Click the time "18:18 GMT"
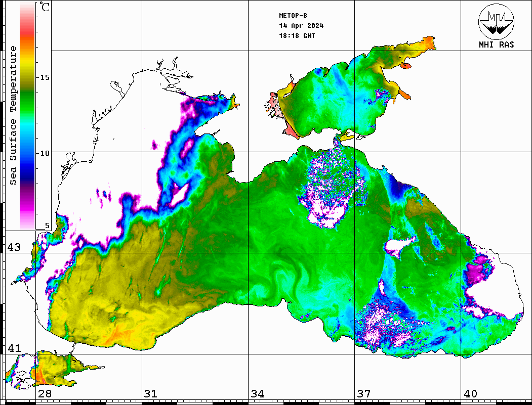The height and width of the screenshot is (405, 532). 297,35
